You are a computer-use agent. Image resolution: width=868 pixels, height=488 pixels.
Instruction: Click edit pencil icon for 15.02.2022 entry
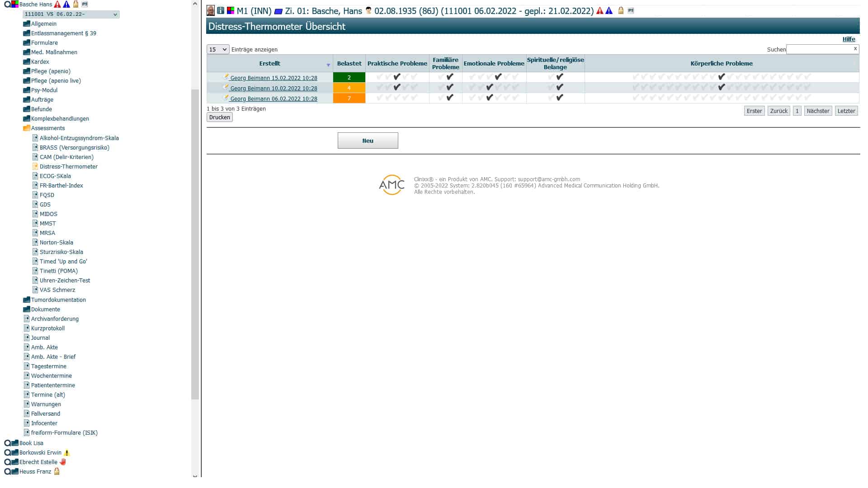pos(226,77)
